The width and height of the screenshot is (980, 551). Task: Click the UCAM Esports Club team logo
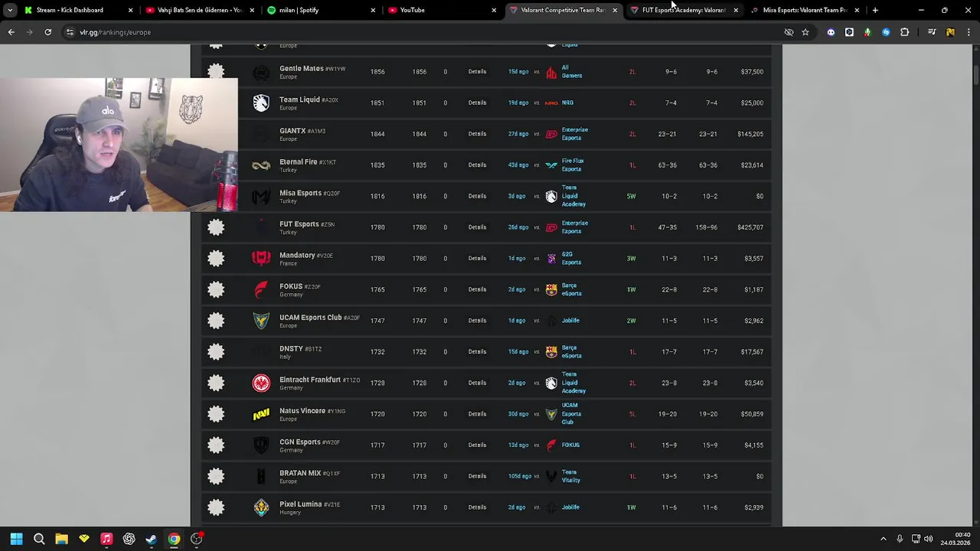click(x=261, y=321)
